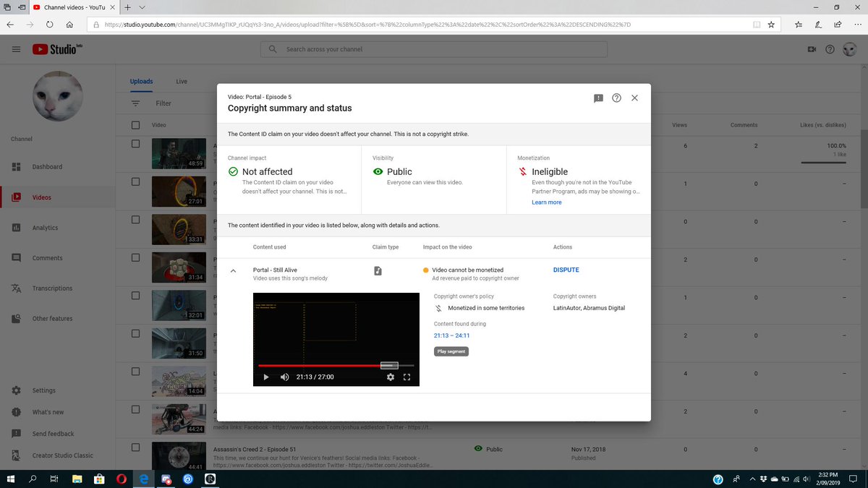Open Other features in the sidebar

pos(57,319)
